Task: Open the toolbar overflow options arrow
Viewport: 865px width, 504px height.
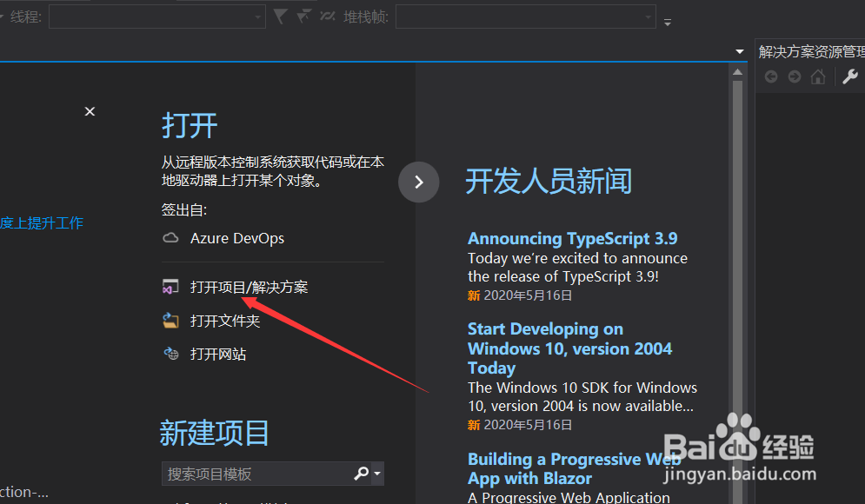Action: (668, 23)
